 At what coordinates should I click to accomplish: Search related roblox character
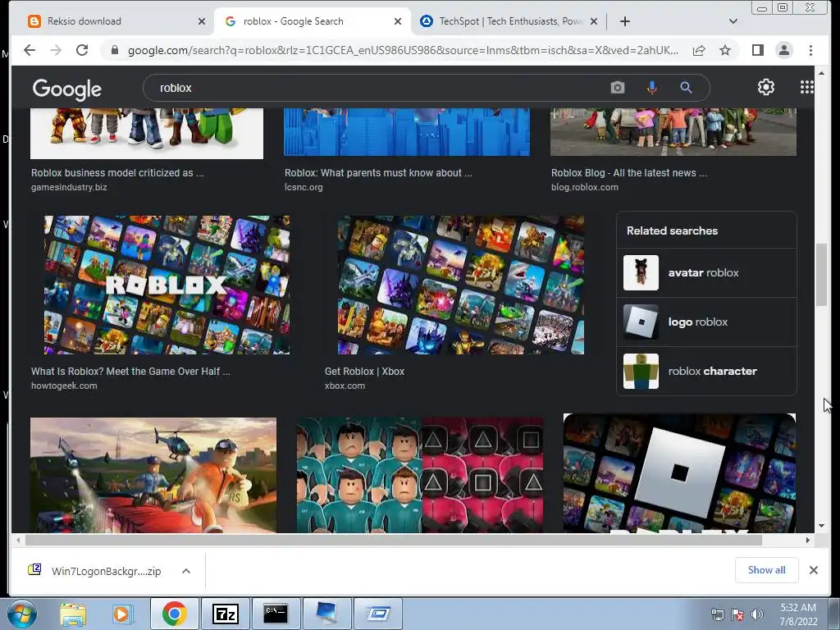(x=706, y=372)
